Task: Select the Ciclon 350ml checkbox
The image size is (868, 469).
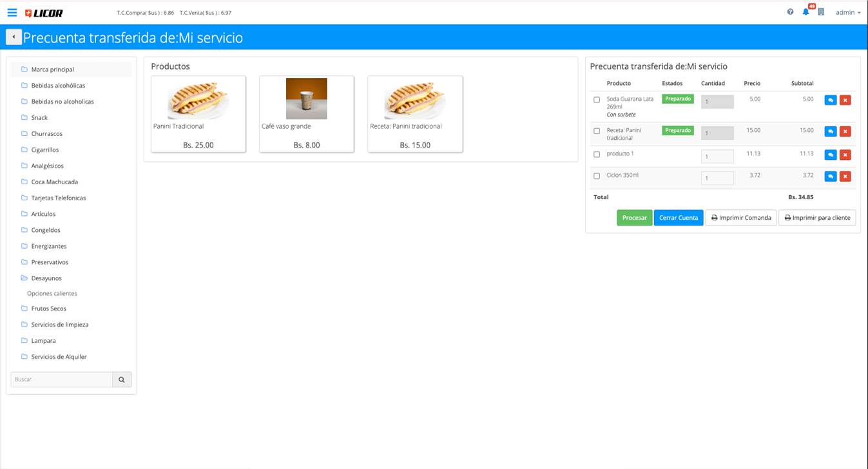Action: pos(597,176)
